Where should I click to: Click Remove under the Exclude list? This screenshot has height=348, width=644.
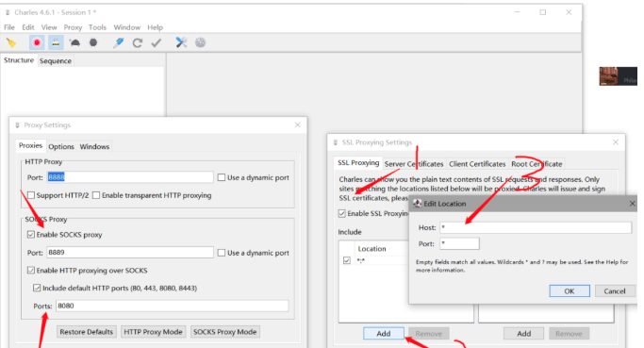569,333
